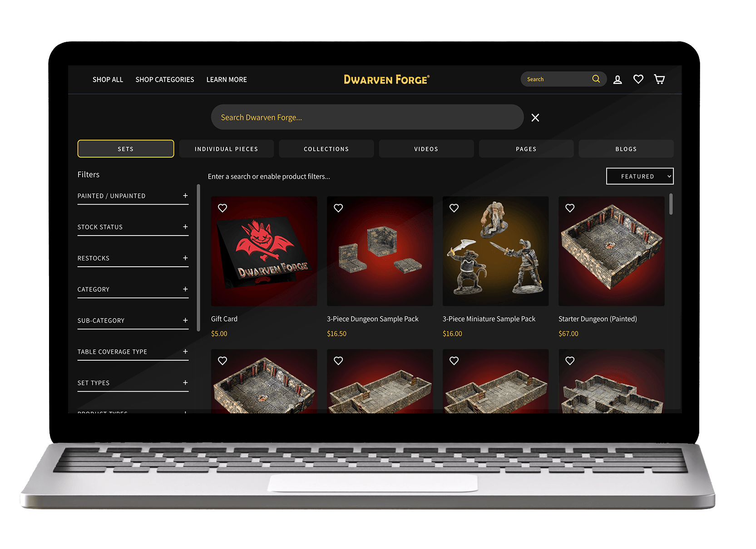The image size is (756, 549).
Task: Click the wishlist heart icon in the header
Action: point(638,79)
